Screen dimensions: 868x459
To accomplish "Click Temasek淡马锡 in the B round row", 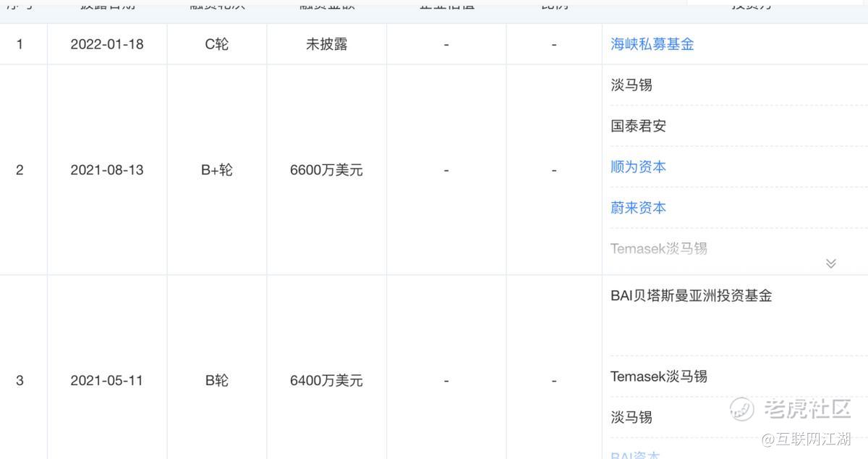I will [659, 376].
